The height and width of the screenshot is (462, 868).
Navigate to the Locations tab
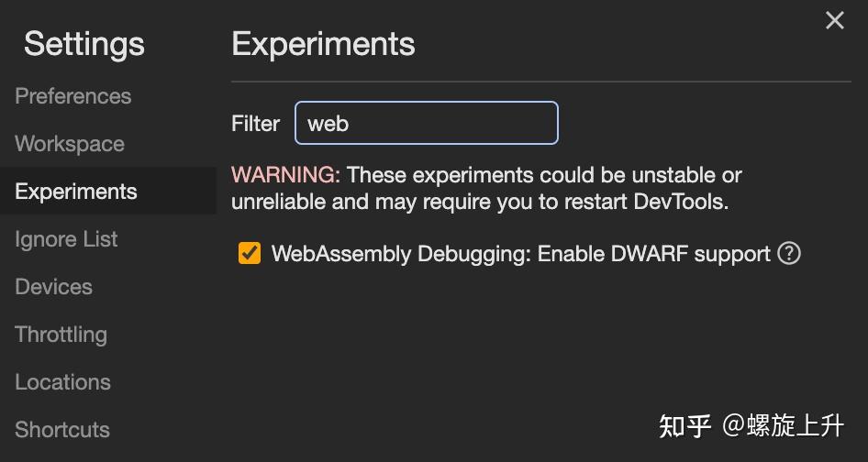tap(63, 382)
